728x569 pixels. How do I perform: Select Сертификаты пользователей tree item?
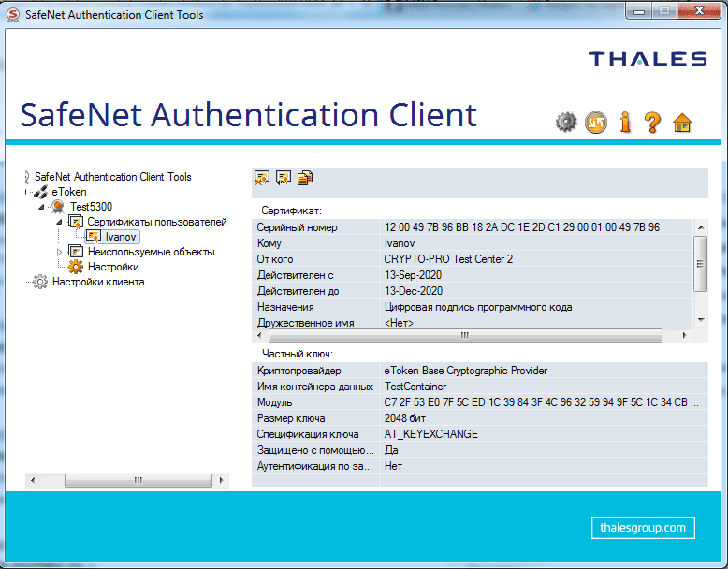click(x=157, y=222)
